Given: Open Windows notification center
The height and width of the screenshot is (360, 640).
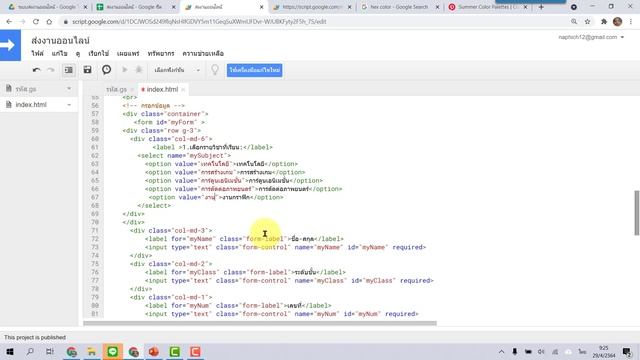Looking at the screenshot, I should point(627,351).
